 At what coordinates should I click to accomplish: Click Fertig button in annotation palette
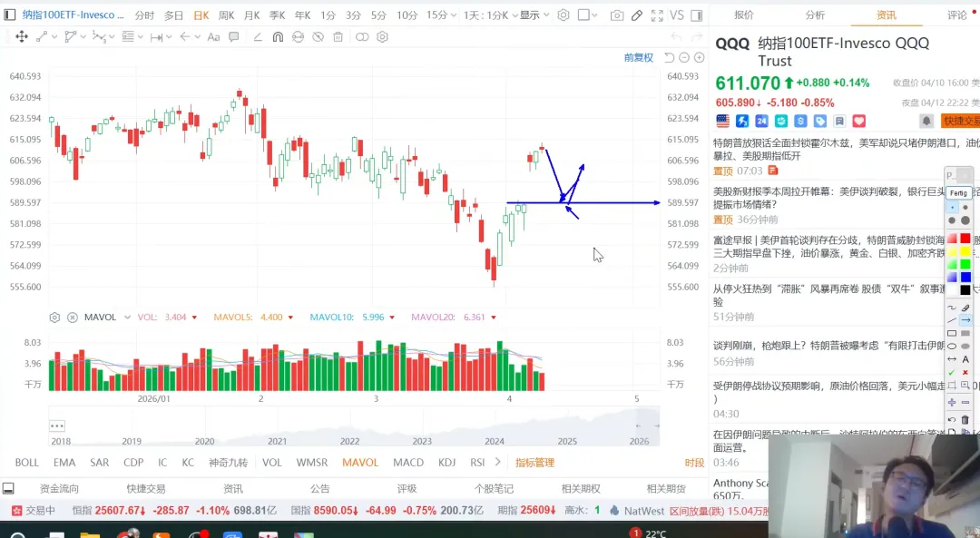(959, 193)
